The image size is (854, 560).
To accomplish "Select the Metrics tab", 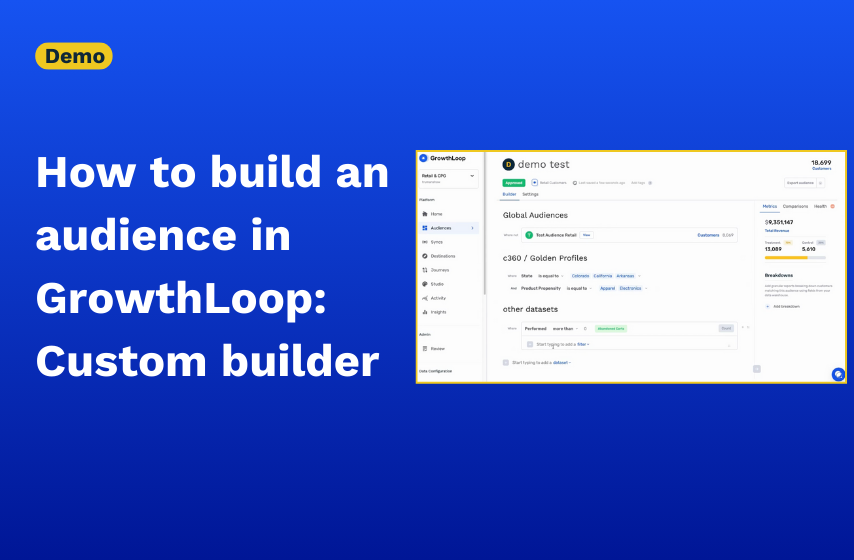I will pos(770,206).
